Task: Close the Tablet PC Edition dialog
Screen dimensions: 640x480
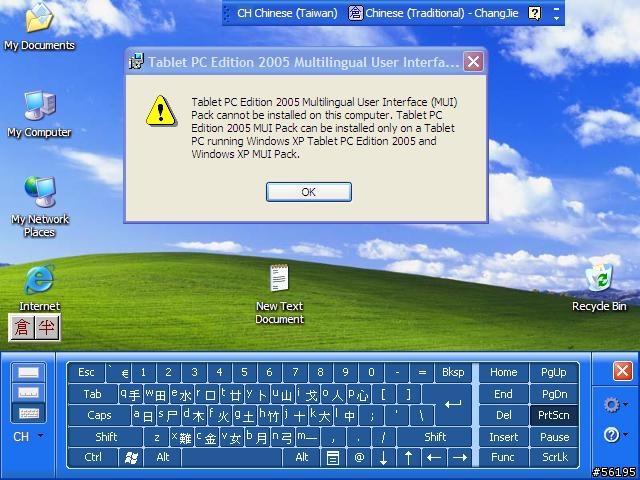Action: pos(473,62)
